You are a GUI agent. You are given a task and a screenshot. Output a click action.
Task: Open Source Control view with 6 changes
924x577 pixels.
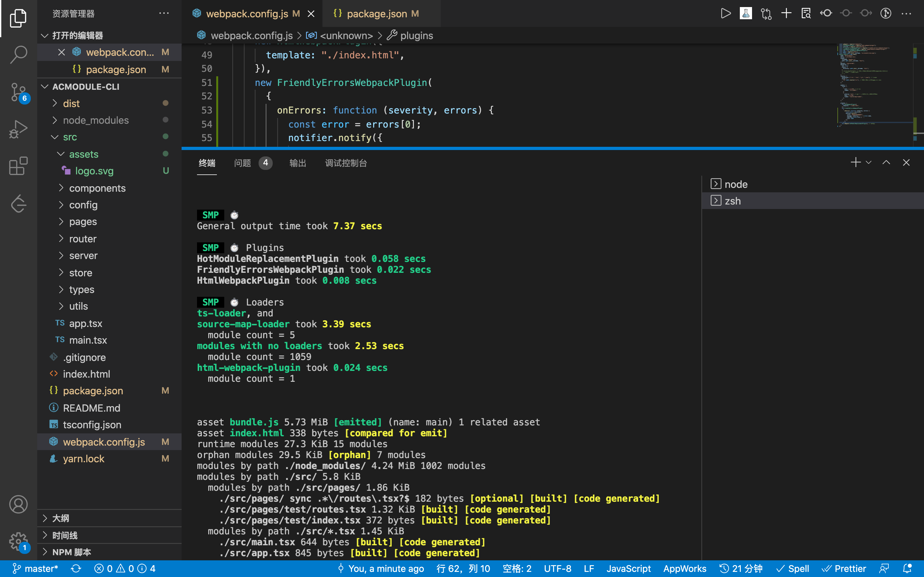(18, 92)
